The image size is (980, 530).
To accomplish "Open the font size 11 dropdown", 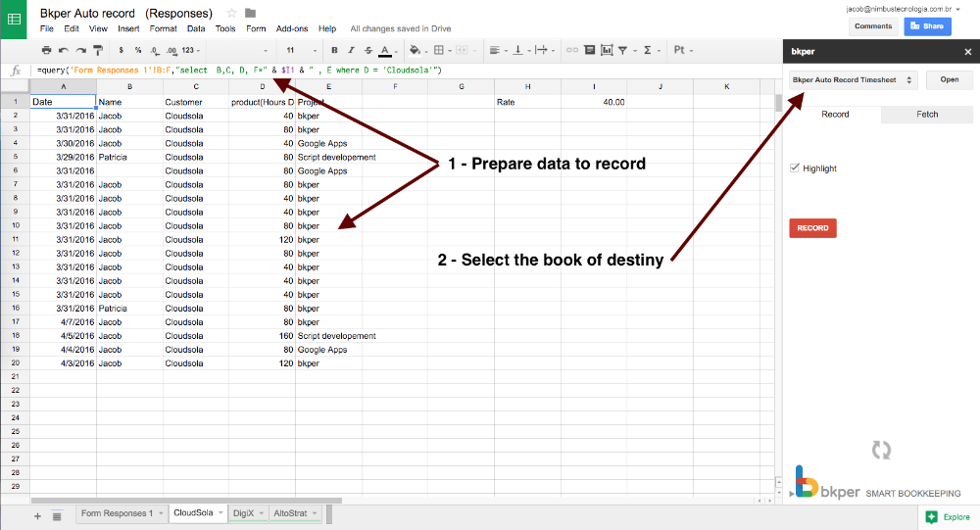I will click(x=301, y=50).
